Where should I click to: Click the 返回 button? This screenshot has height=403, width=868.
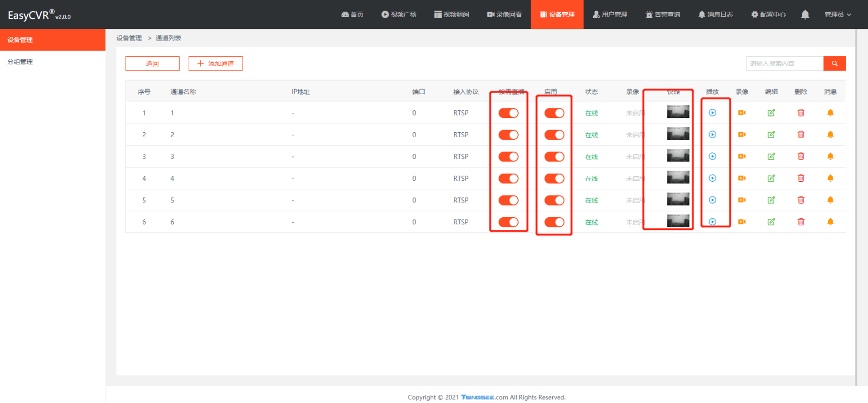point(152,63)
